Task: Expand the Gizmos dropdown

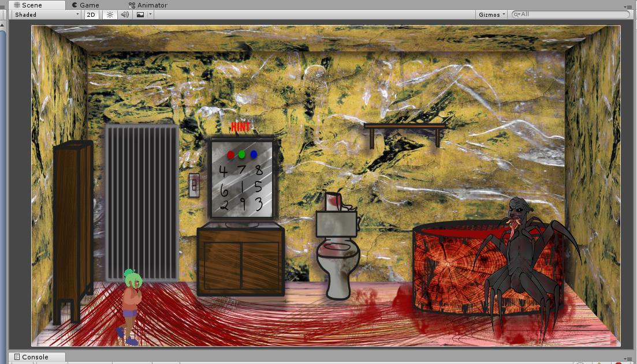Action: pos(492,14)
